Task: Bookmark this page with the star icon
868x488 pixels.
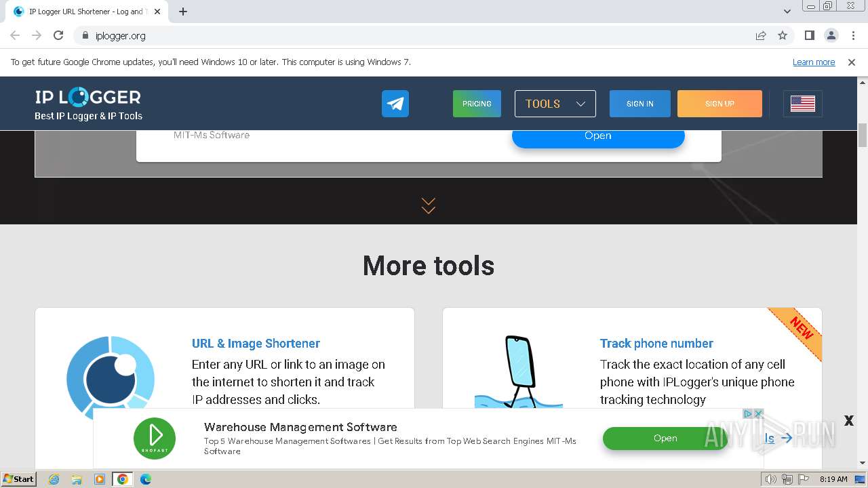Action: (783, 35)
